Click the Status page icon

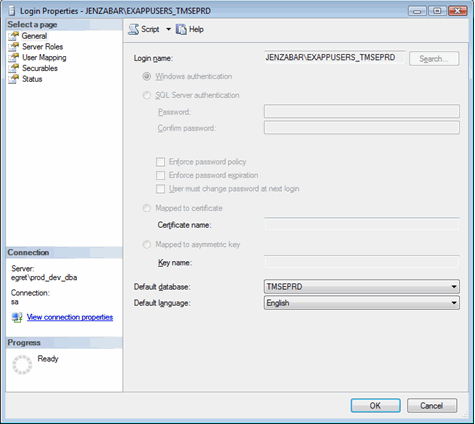[x=14, y=79]
